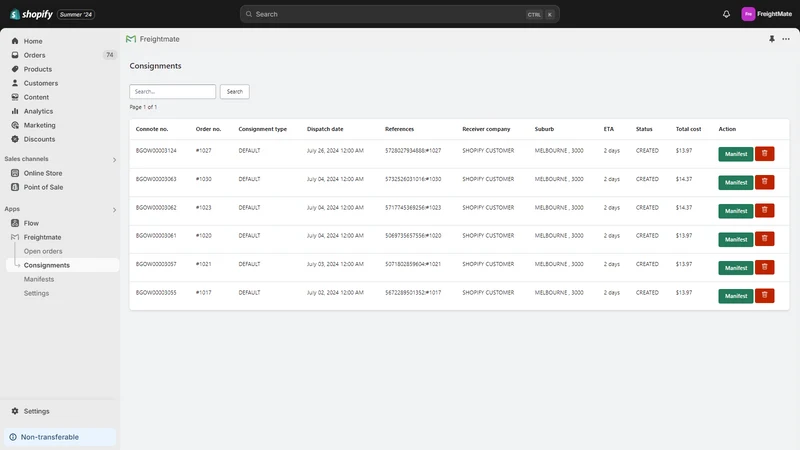800x450 pixels.
Task: Click the Shopify logo
Action: coord(31,14)
